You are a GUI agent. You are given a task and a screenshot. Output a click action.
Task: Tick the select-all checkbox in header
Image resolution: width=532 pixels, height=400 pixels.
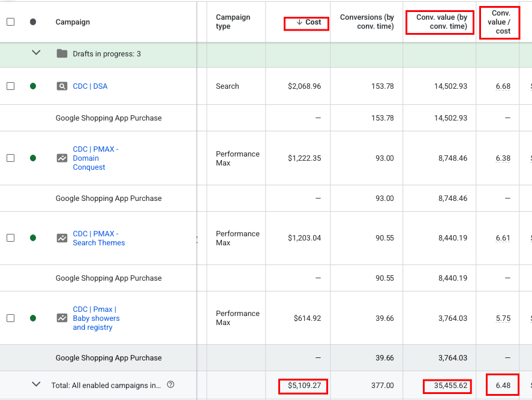tap(11, 22)
